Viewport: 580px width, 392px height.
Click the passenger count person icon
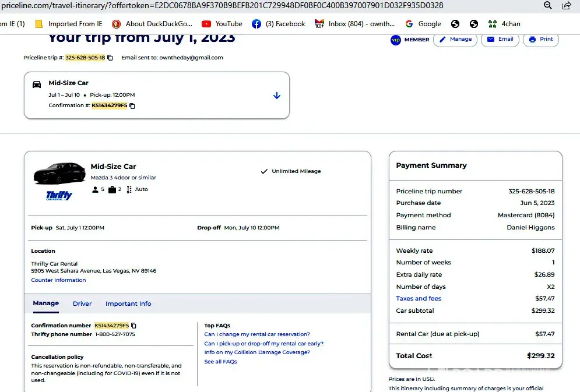click(95, 189)
